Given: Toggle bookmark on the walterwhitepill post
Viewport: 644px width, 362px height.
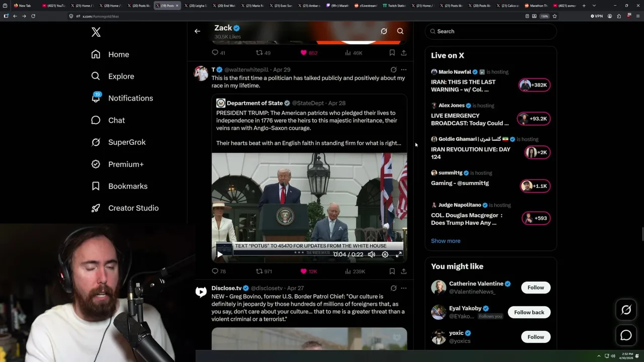Looking at the screenshot, I should click(x=392, y=271).
